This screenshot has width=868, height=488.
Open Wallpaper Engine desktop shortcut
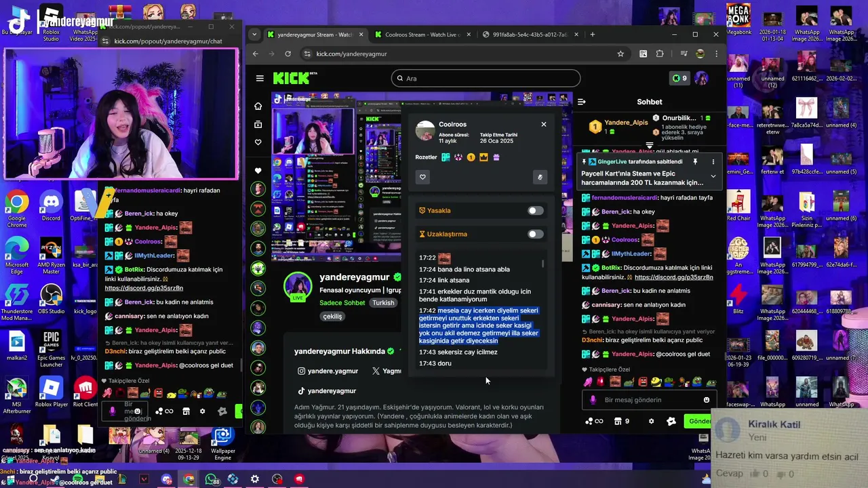223,442
